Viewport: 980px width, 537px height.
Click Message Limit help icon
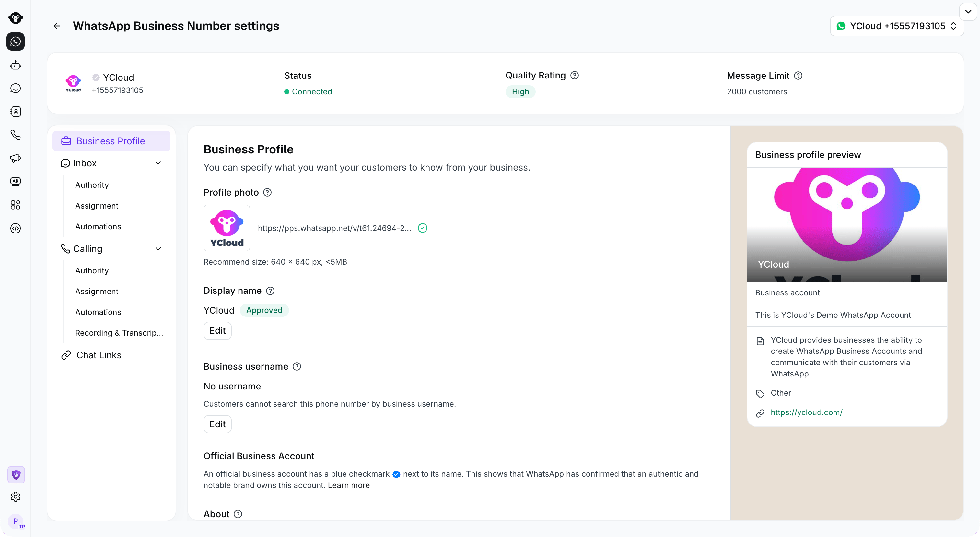point(798,76)
